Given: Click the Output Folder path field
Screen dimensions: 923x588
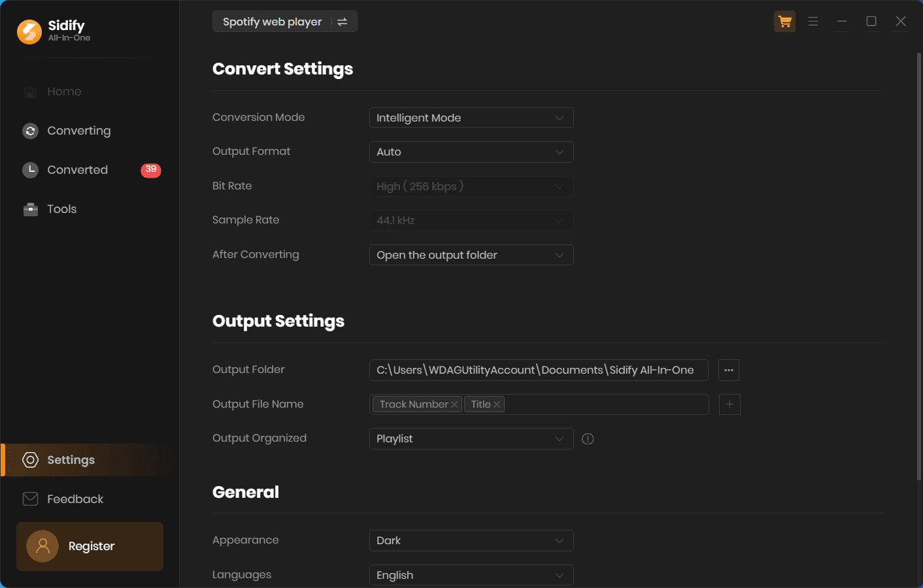Looking at the screenshot, I should click(x=538, y=370).
